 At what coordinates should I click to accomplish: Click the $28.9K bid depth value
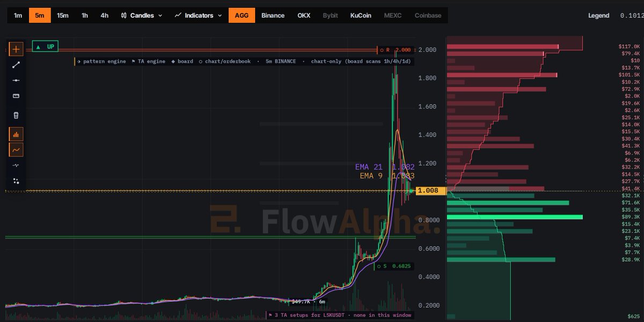click(x=630, y=259)
